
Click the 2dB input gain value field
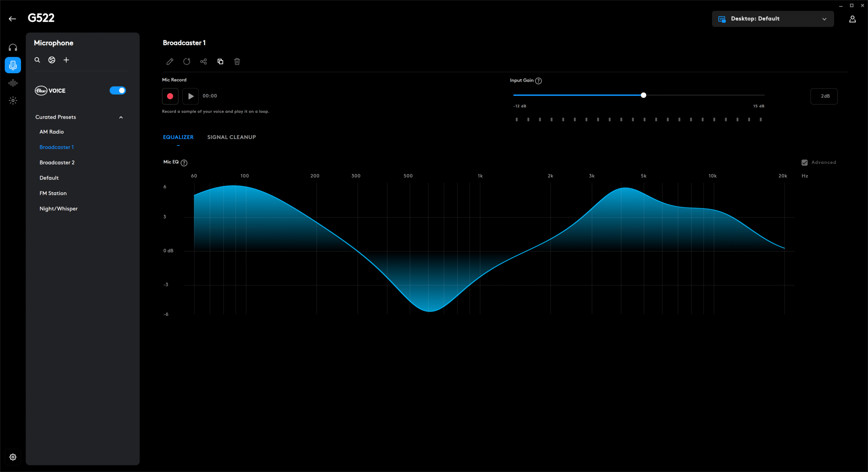click(x=824, y=96)
